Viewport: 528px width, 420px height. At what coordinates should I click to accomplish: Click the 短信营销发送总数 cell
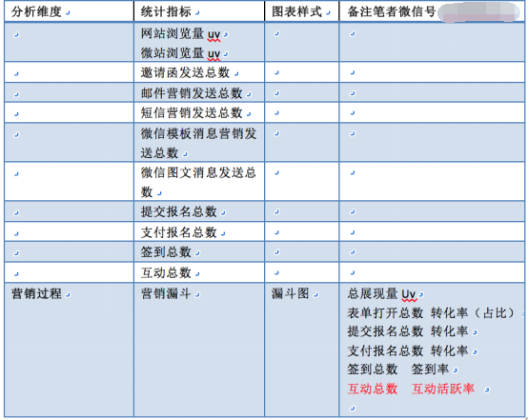[199, 112]
